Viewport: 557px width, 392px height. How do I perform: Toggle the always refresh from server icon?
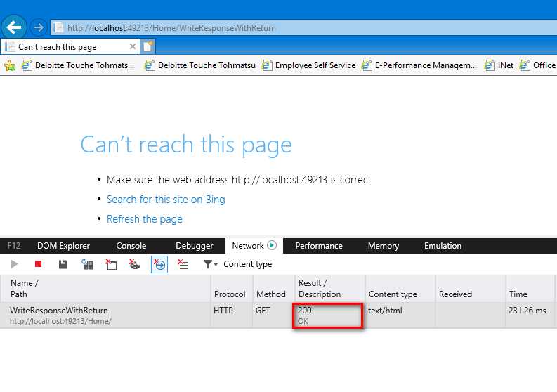[x=87, y=264]
